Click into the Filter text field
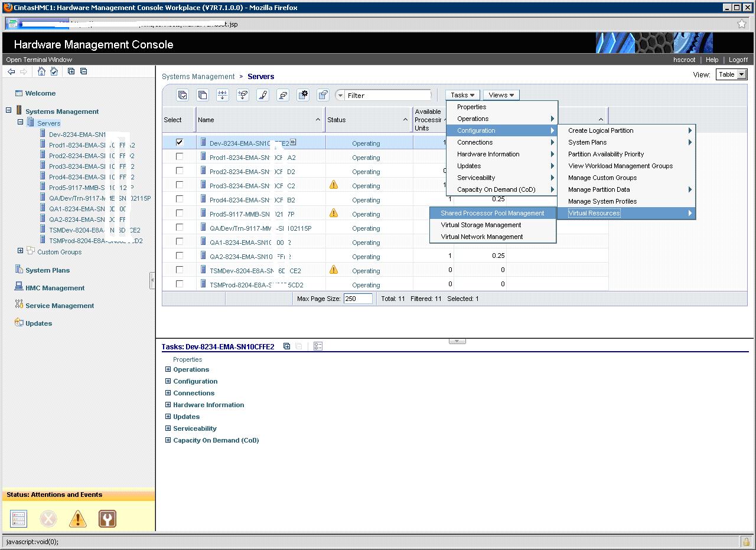 click(388, 95)
